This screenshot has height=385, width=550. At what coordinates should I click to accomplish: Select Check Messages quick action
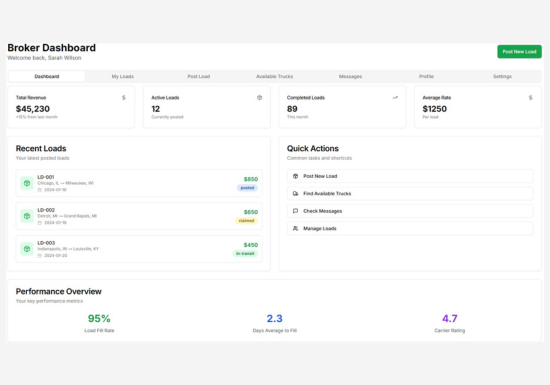(x=410, y=211)
